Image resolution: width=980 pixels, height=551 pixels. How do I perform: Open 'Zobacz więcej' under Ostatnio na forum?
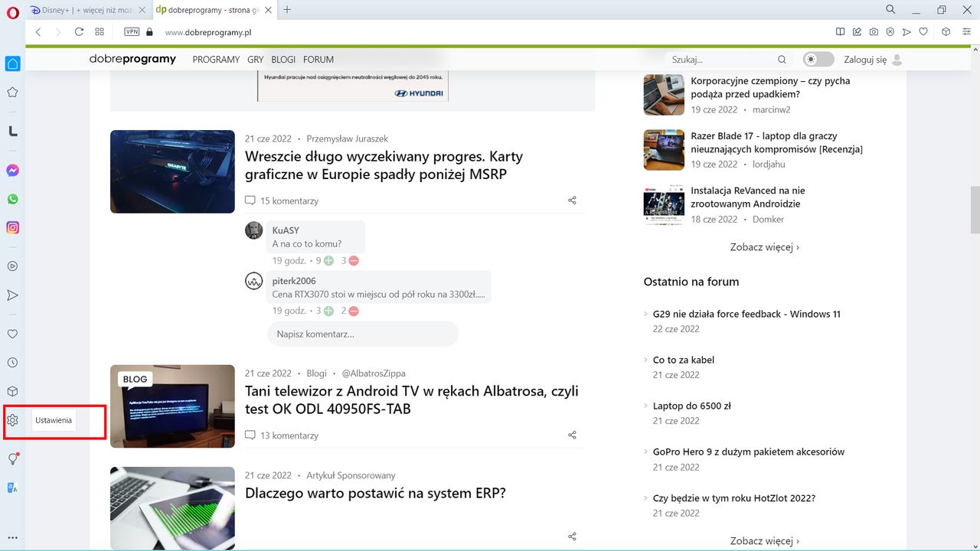coord(763,540)
